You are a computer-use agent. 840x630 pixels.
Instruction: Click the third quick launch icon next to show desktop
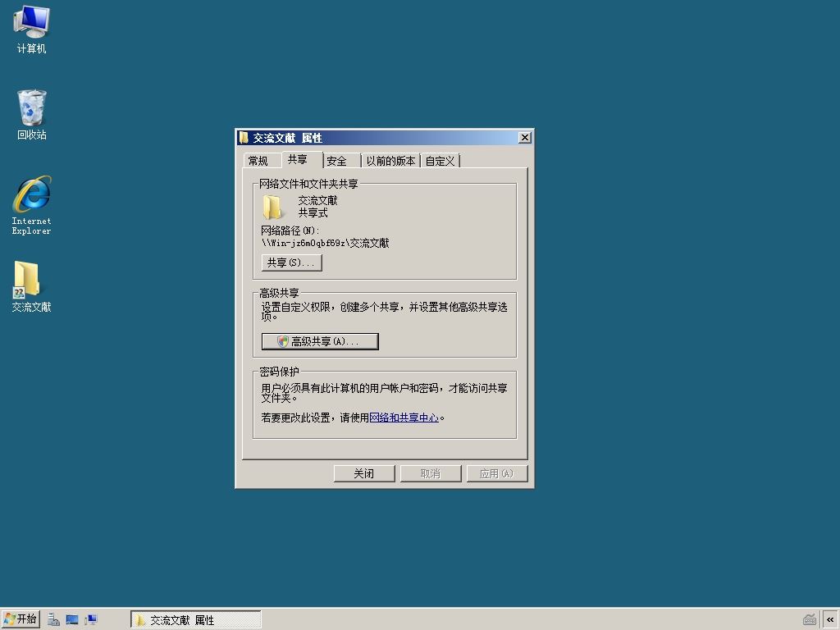(90, 620)
